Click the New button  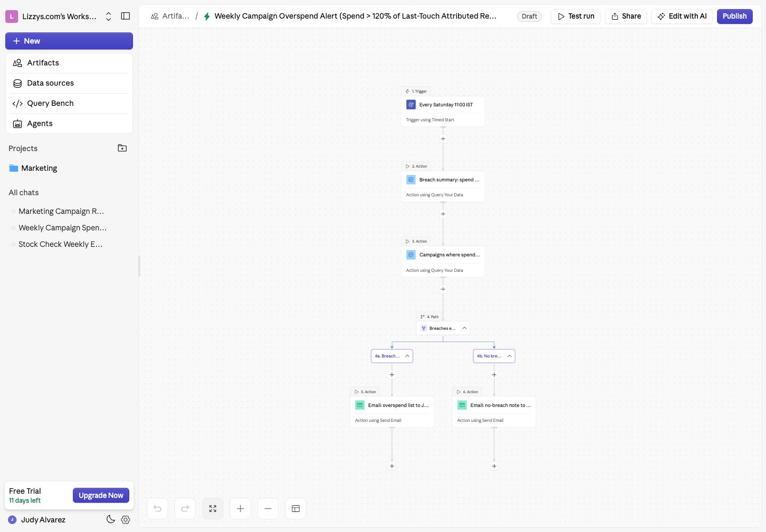[69, 41]
